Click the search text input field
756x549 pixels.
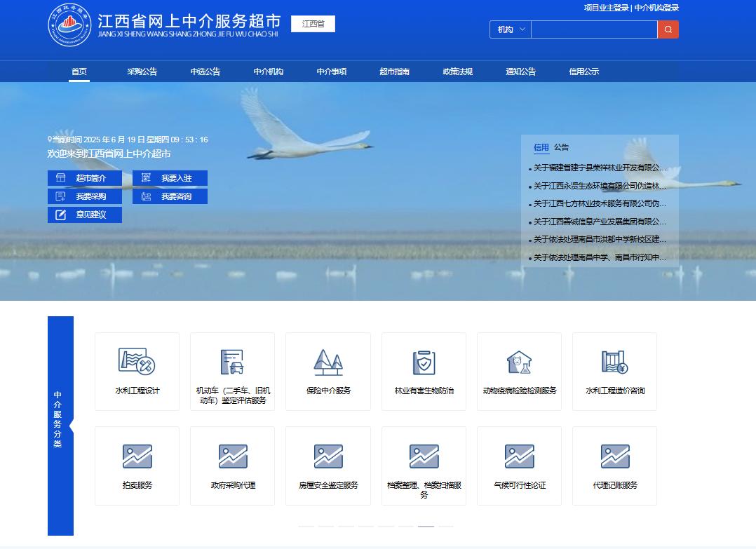click(x=593, y=29)
